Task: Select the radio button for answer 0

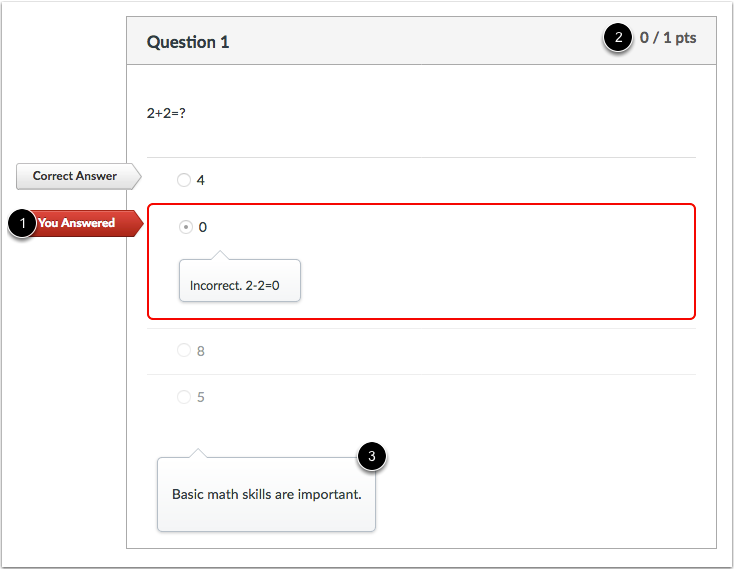Action: [186, 227]
